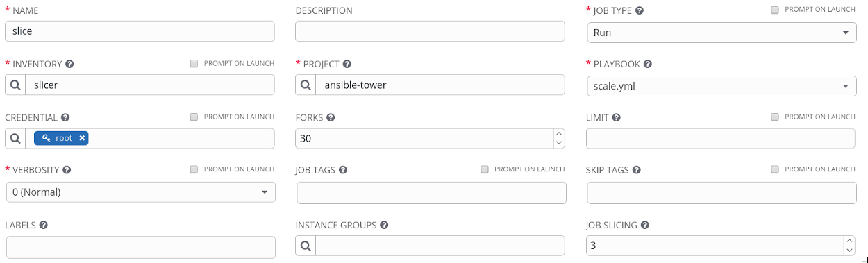Click the Description text field
Screen dimensions: 868x263
click(x=430, y=31)
